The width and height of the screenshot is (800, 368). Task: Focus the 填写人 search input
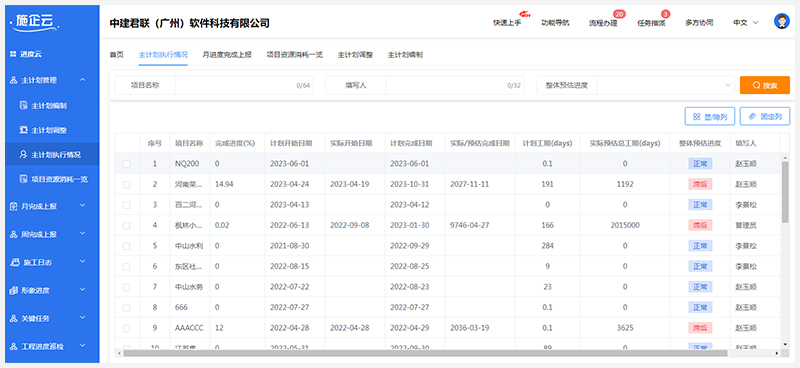coord(455,85)
